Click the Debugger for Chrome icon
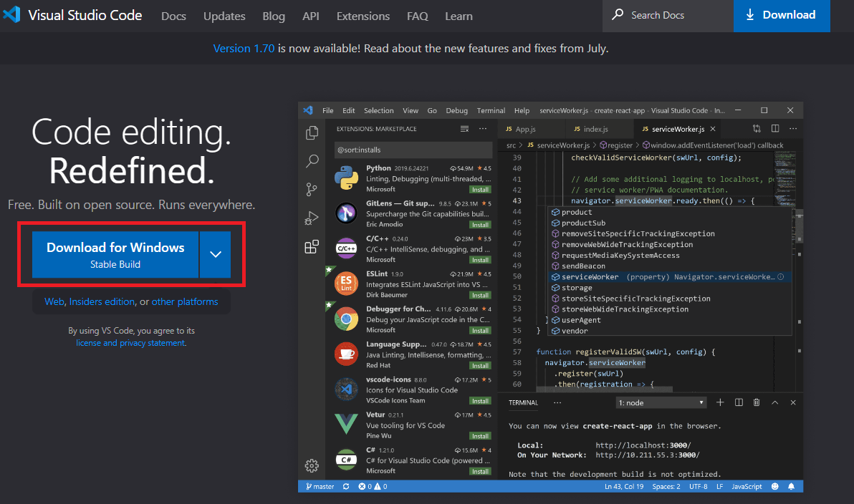This screenshot has height=504, width=854. pos(346,319)
